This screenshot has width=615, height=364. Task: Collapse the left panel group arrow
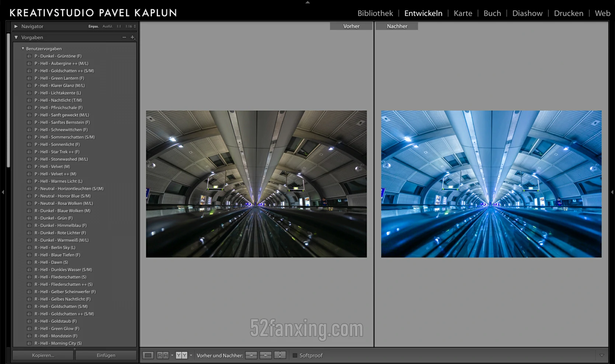tap(3, 192)
